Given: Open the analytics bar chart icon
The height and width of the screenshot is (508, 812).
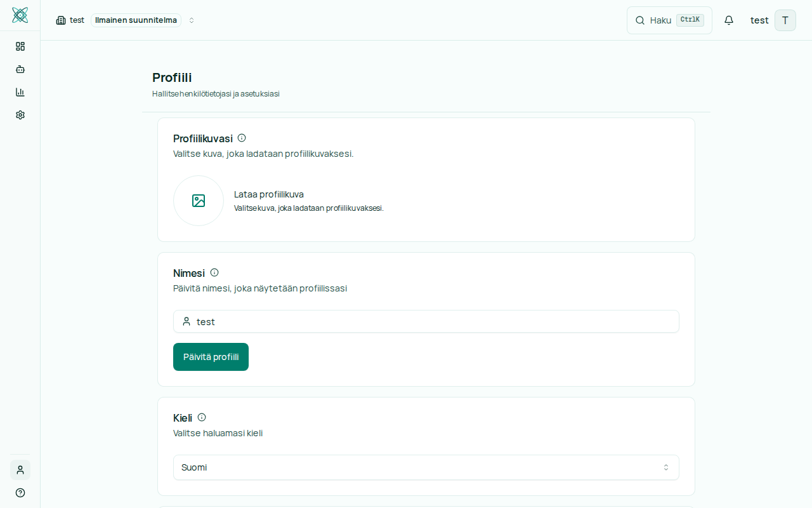Looking at the screenshot, I should tap(20, 92).
